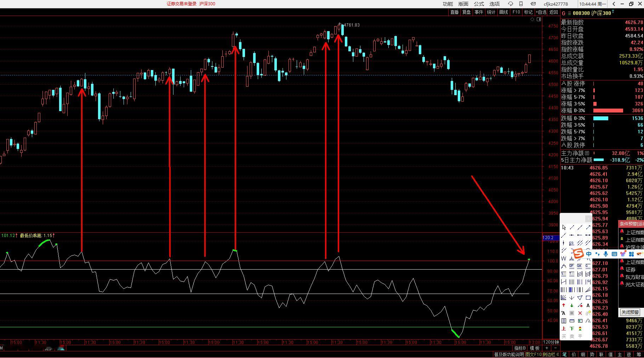Viewport: 644px width, 358px height.
Task: Activate the 画线 draw-line button
Action: click(503, 12)
